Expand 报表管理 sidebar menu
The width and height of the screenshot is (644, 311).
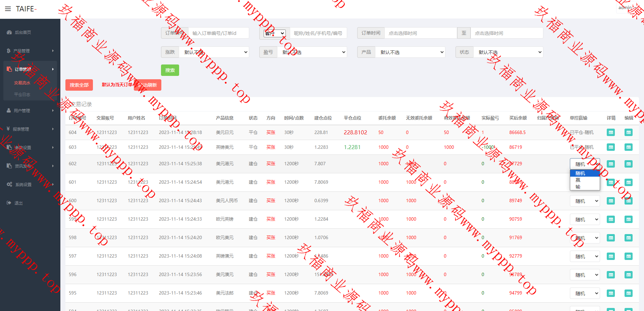coord(30,129)
